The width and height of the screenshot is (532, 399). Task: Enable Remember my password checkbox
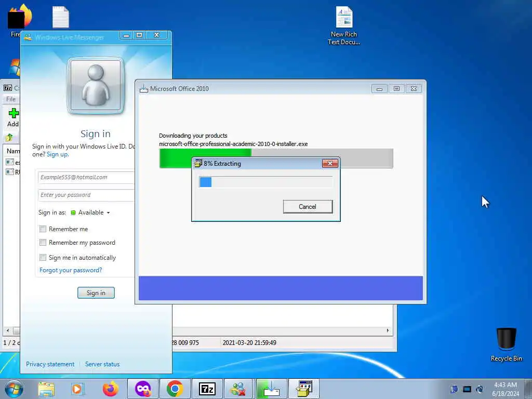[43, 242]
